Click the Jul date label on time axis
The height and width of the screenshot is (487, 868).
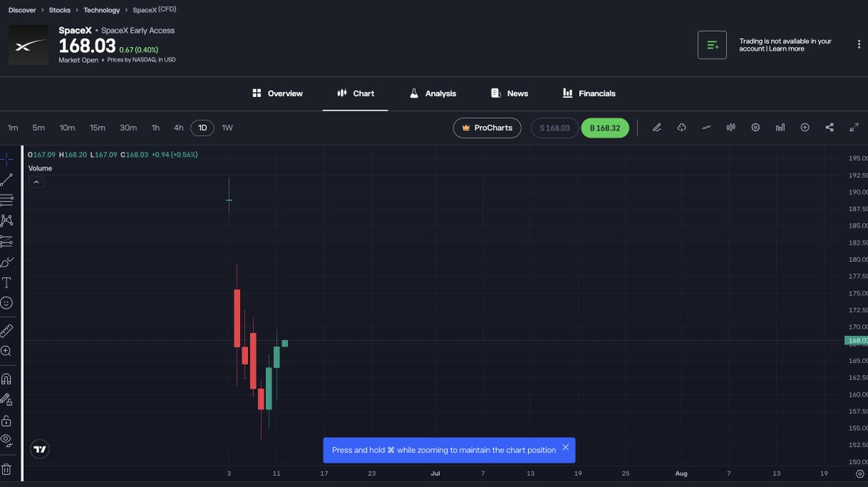click(435, 473)
